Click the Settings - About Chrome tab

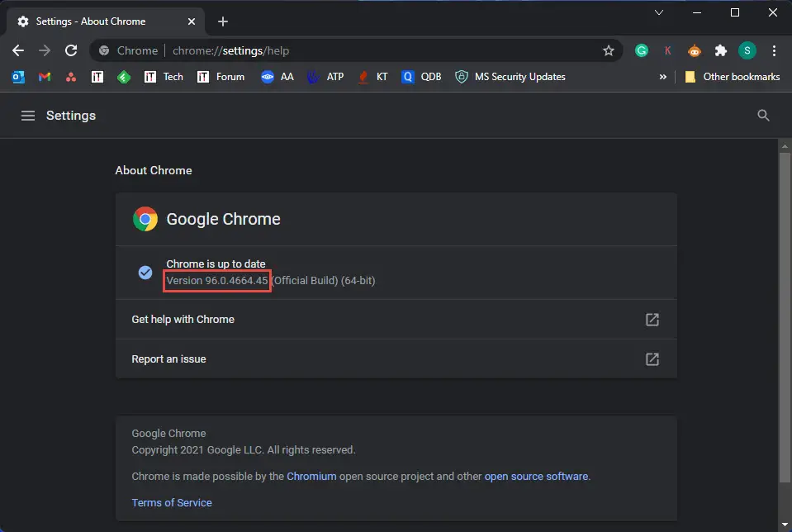coord(106,21)
